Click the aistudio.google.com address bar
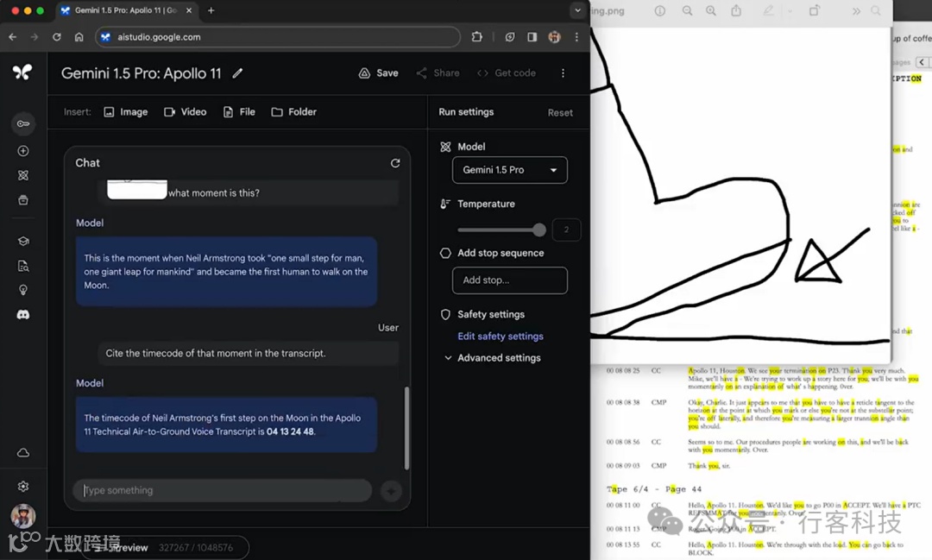 [278, 37]
